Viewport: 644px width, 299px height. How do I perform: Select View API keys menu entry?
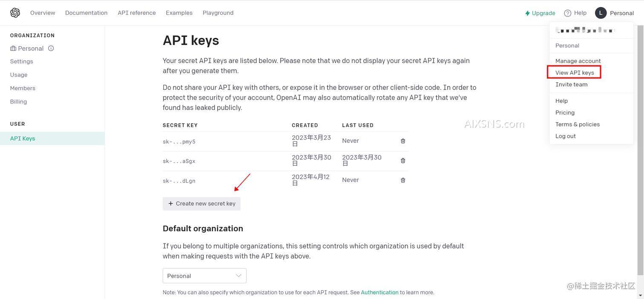574,72
